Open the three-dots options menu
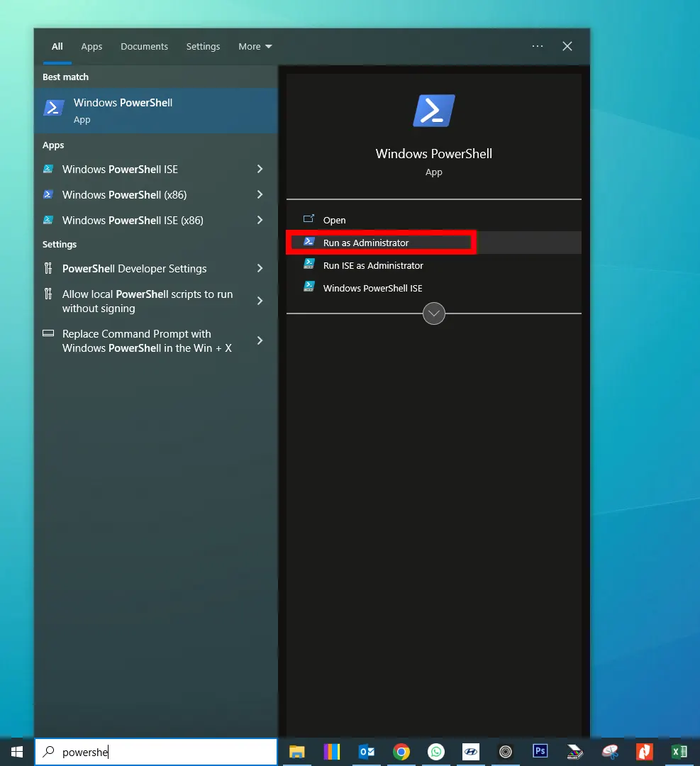The width and height of the screenshot is (700, 766). pyautogui.click(x=538, y=46)
